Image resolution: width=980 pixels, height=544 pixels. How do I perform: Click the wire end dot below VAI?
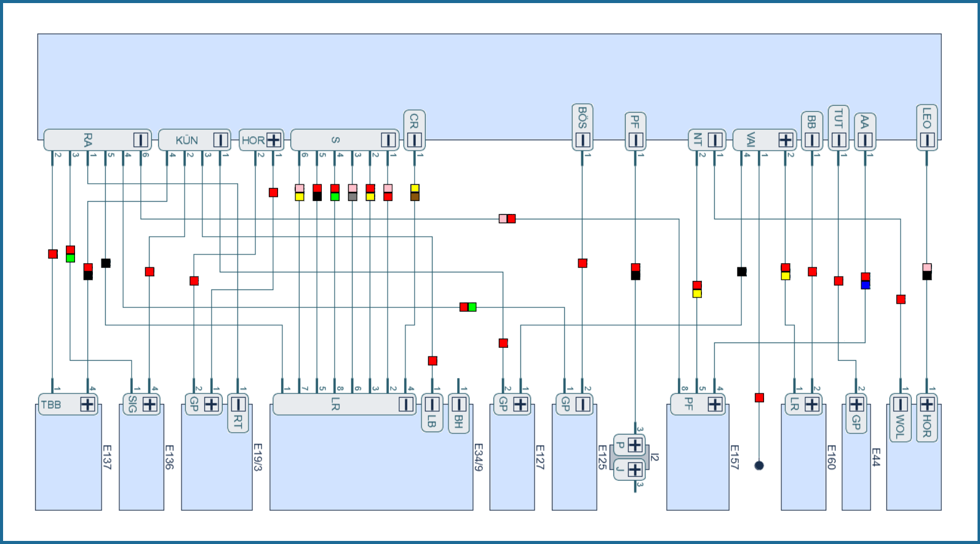(x=759, y=465)
